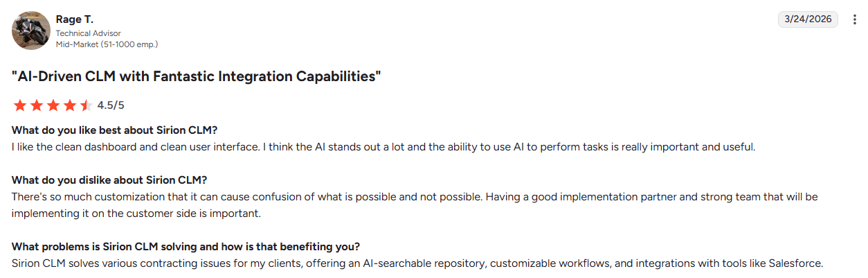The image size is (868, 278).
Task: Select the Mid-Market company size label
Action: point(107,44)
